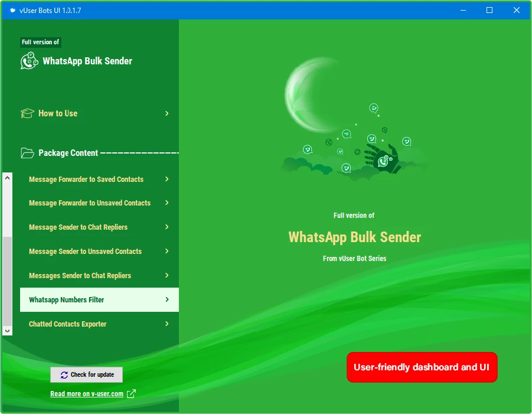This screenshot has height=414, width=532.
Task: Open the Read more on v-user.com link
Action: point(87,394)
